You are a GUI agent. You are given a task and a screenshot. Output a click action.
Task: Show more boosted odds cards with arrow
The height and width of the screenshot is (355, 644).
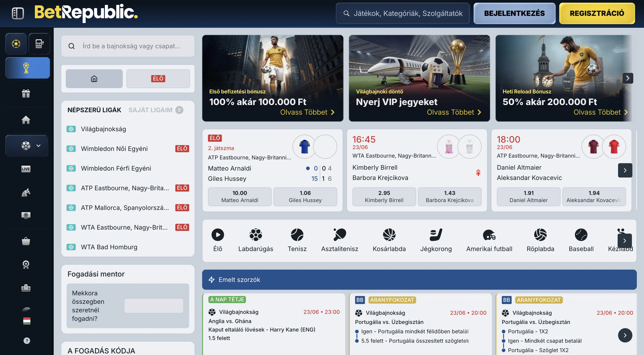pyautogui.click(x=625, y=335)
